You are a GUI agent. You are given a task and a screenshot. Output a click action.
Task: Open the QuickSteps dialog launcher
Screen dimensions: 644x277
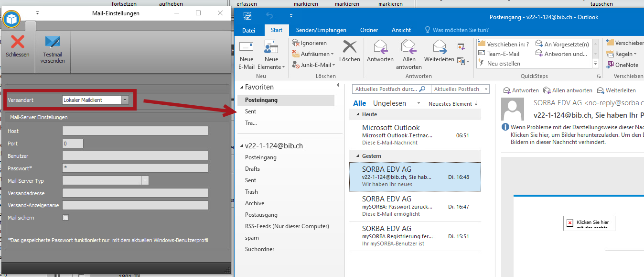[598, 77]
